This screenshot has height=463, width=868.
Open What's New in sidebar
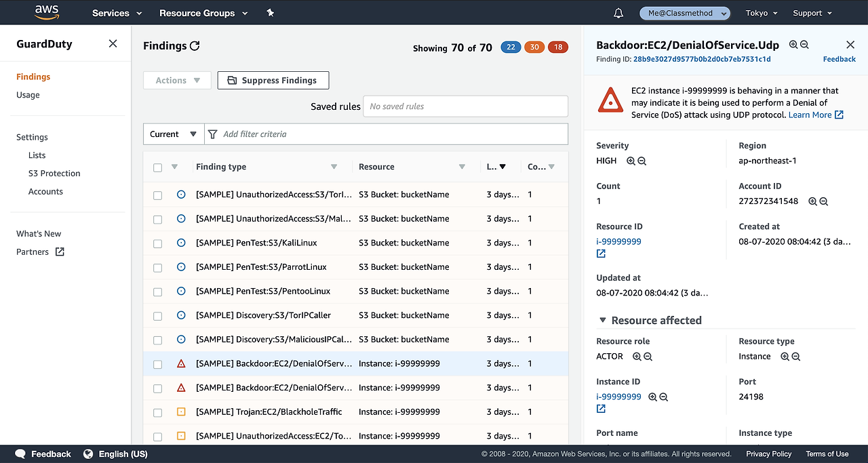click(39, 234)
